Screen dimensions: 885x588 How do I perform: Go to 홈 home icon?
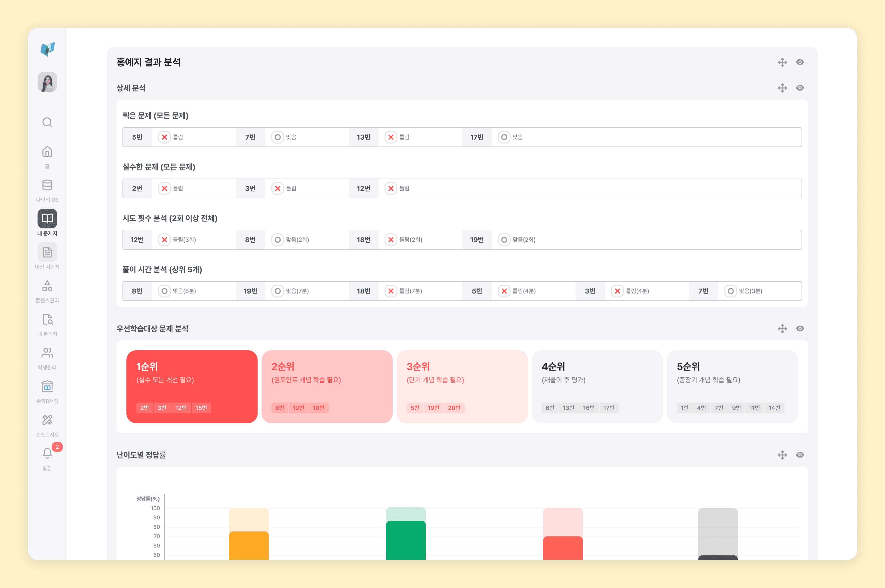click(x=47, y=152)
